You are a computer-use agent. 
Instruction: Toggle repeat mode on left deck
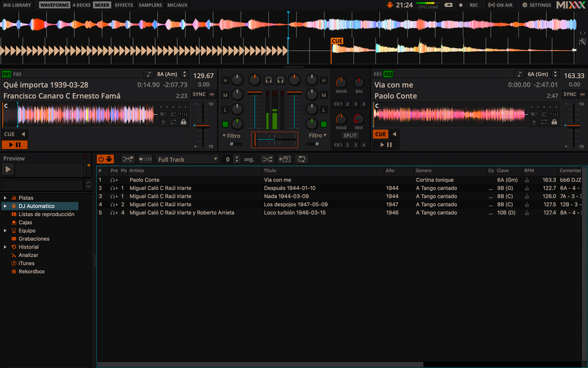click(x=173, y=122)
